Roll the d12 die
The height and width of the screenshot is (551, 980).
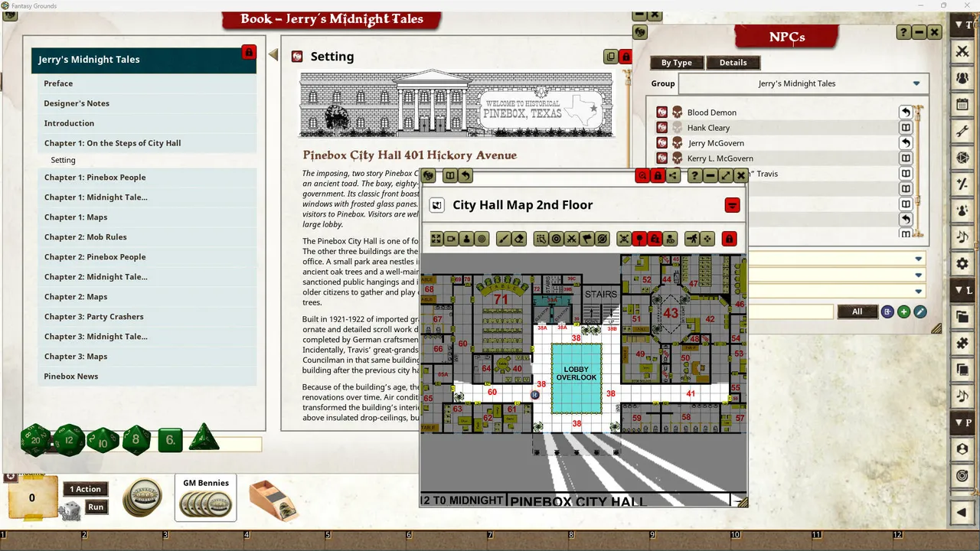coord(69,439)
